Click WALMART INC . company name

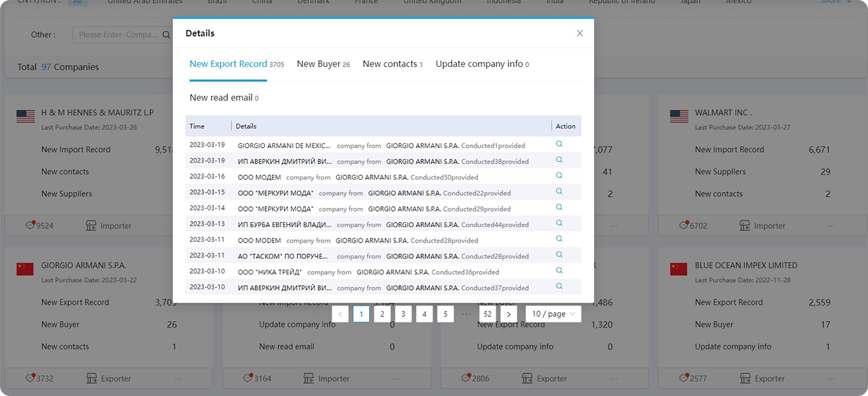pyautogui.click(x=723, y=113)
